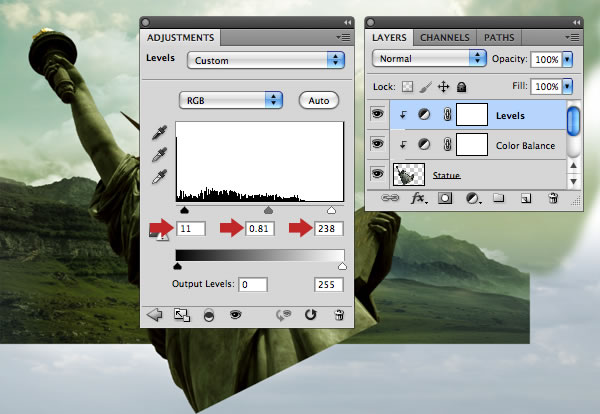Click the Auto levels button
This screenshot has height=414, width=600.
tap(319, 100)
